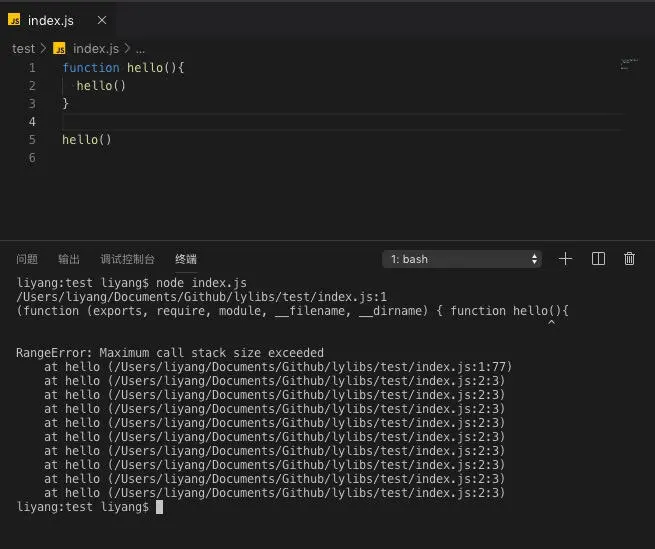Click the closing brace on line 3
This screenshot has height=549, width=655.
(65, 103)
